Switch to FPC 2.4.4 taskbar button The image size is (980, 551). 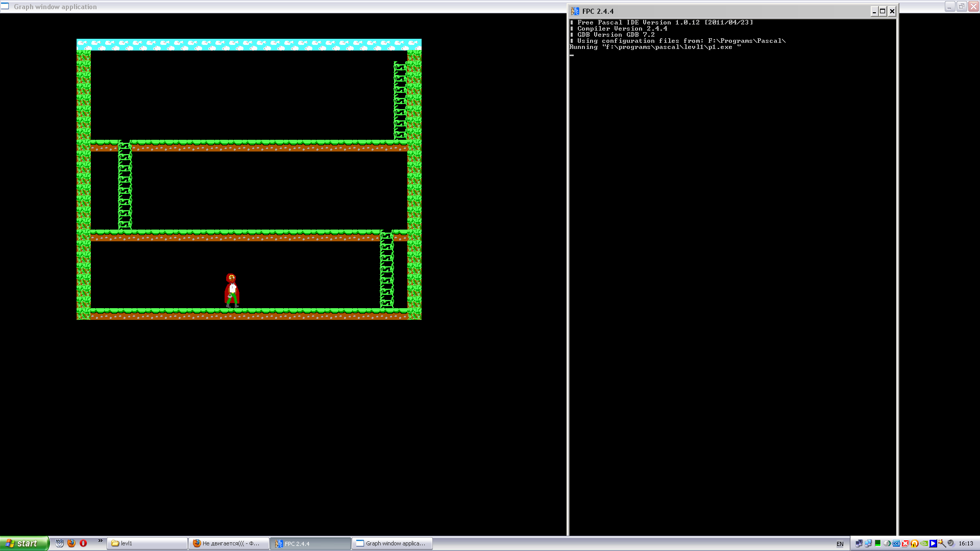(310, 543)
